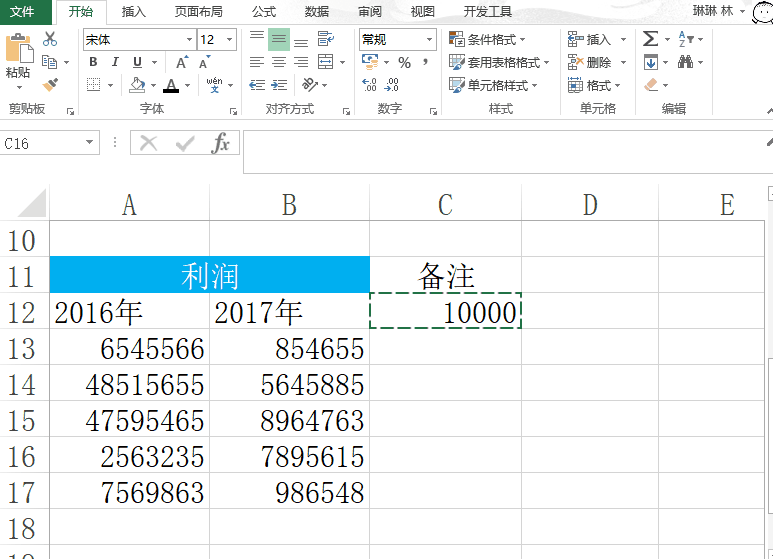Switch to the 插入 Insert tab
The width and height of the screenshot is (773, 559).
pos(134,11)
